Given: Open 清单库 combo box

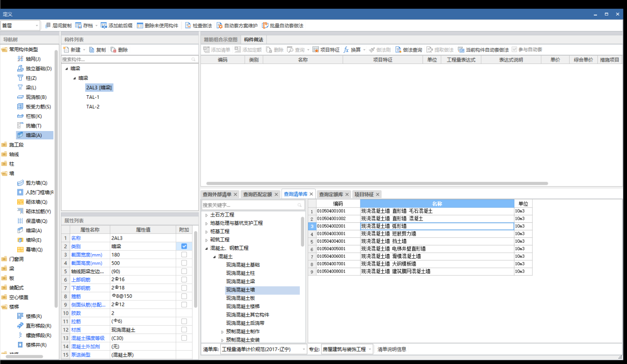Looking at the screenshot, I should (x=264, y=349).
